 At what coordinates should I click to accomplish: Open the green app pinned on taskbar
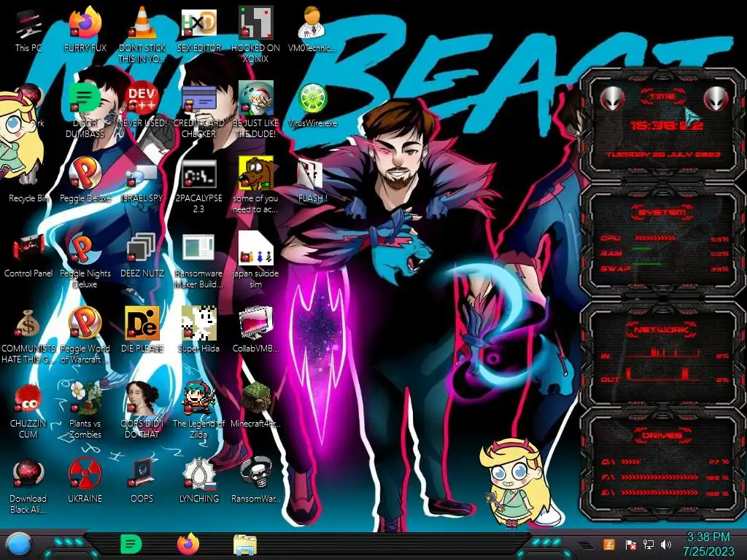pyautogui.click(x=131, y=544)
